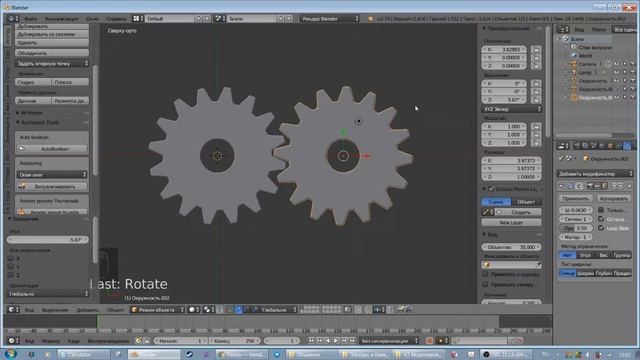Screen dimensions: 640x360
Task: Toggle the modifier render camera icon
Action: 589,186
